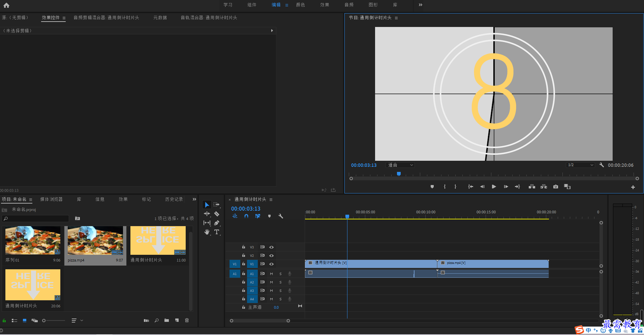Create new search bin next to search field
644x335 pixels.
[78, 218]
